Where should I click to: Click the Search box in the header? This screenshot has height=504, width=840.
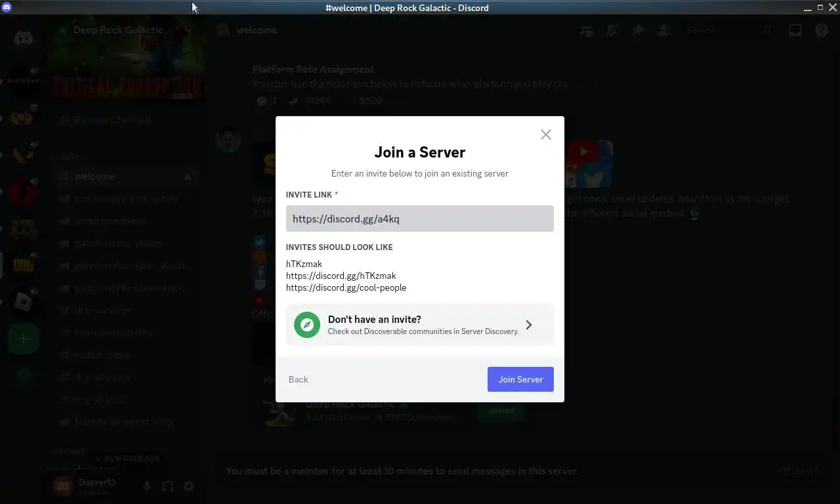pos(728,30)
